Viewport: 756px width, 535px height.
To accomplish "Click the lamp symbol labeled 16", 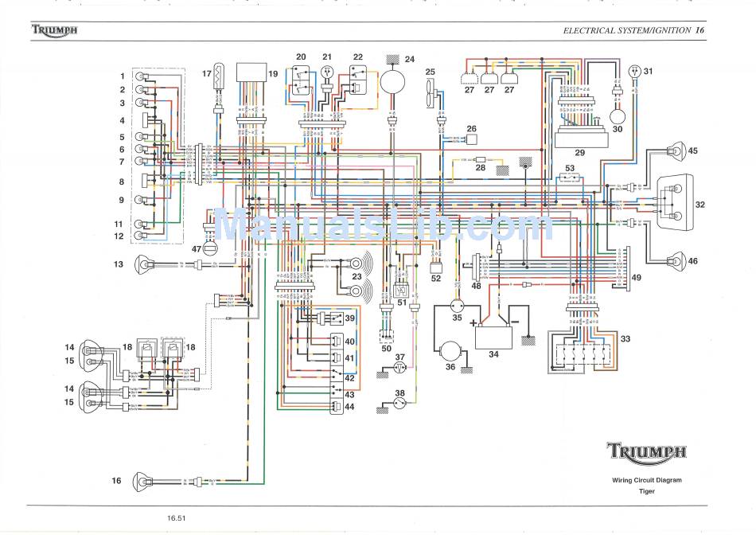I will [x=142, y=481].
